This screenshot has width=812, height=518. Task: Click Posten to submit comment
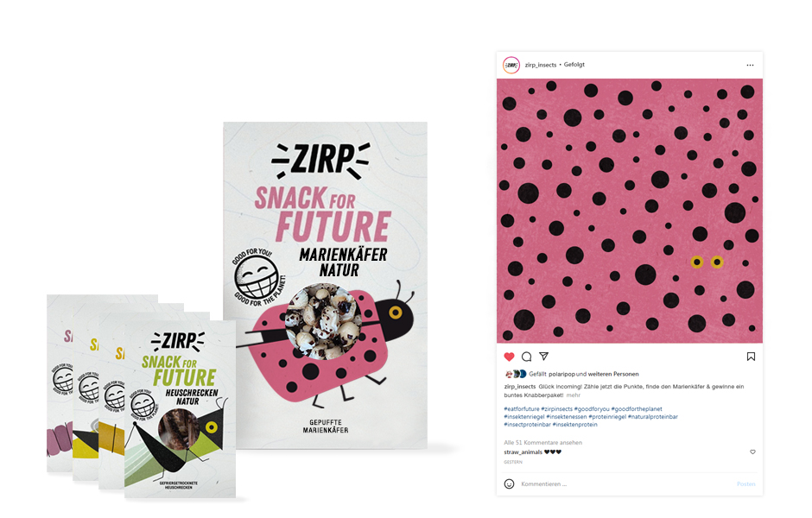tap(745, 483)
